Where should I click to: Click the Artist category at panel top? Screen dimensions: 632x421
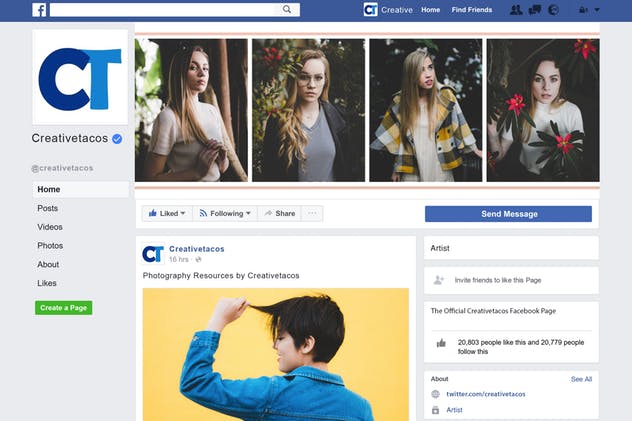pyautogui.click(x=440, y=248)
